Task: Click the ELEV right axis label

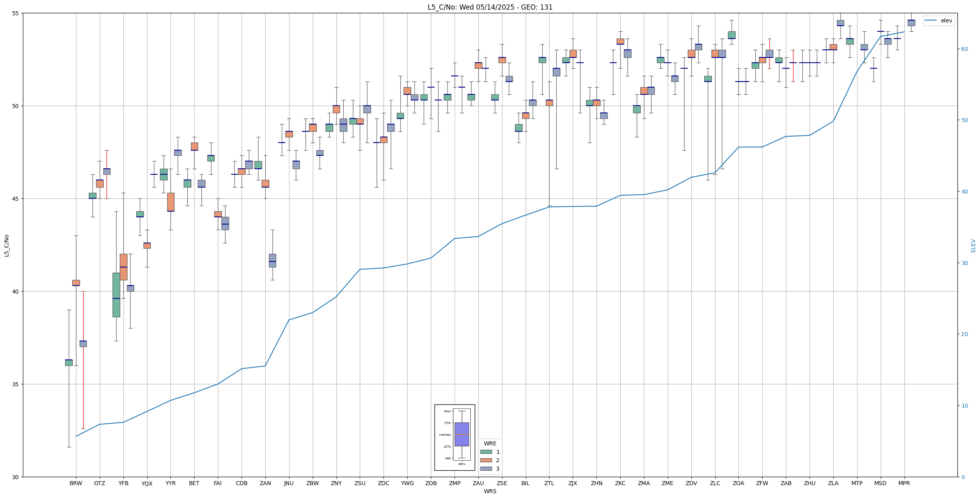Action: [x=973, y=246]
